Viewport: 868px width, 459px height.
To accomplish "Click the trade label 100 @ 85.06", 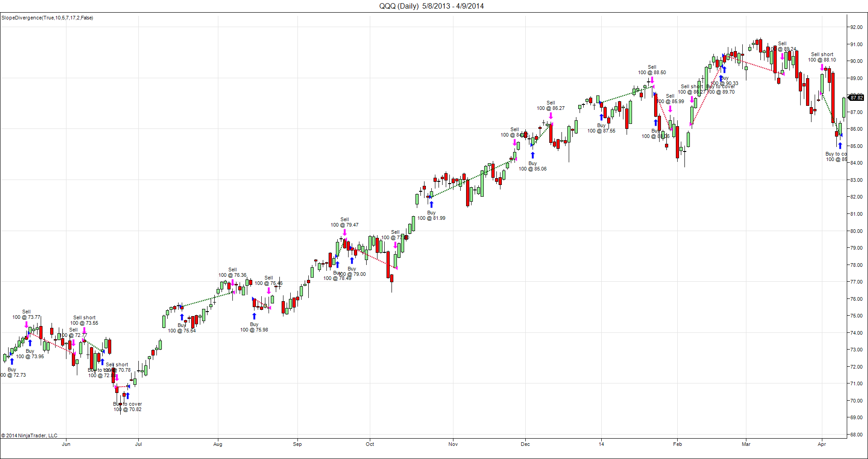I will point(533,169).
